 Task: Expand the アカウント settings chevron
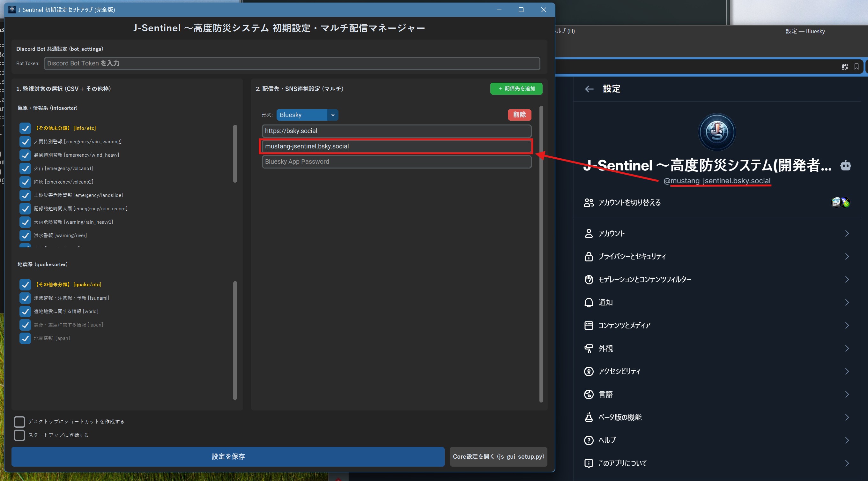pyautogui.click(x=847, y=233)
